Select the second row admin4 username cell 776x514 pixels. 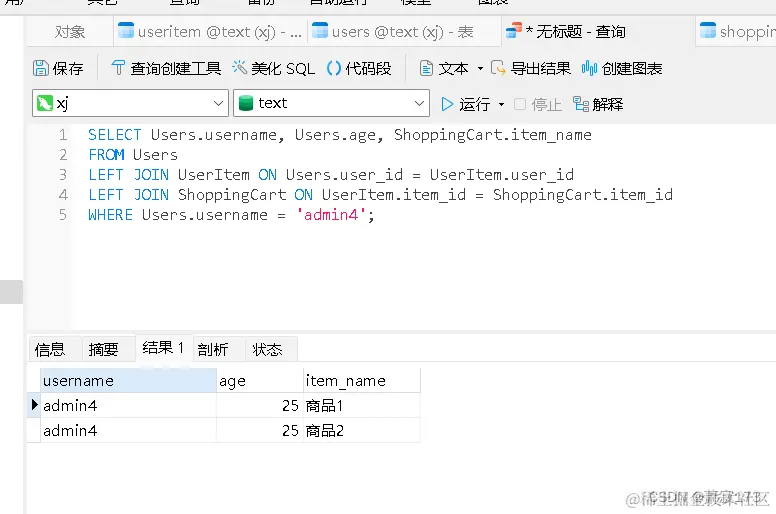click(x=128, y=430)
